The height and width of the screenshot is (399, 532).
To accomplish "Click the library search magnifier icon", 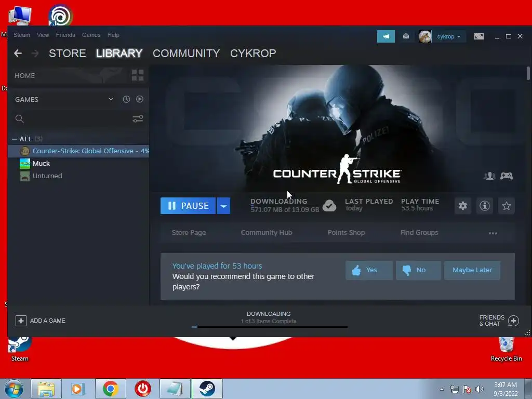I will [20, 119].
